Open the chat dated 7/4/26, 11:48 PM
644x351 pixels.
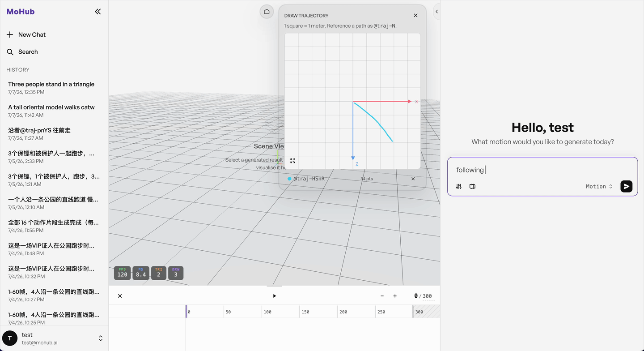tap(54, 249)
